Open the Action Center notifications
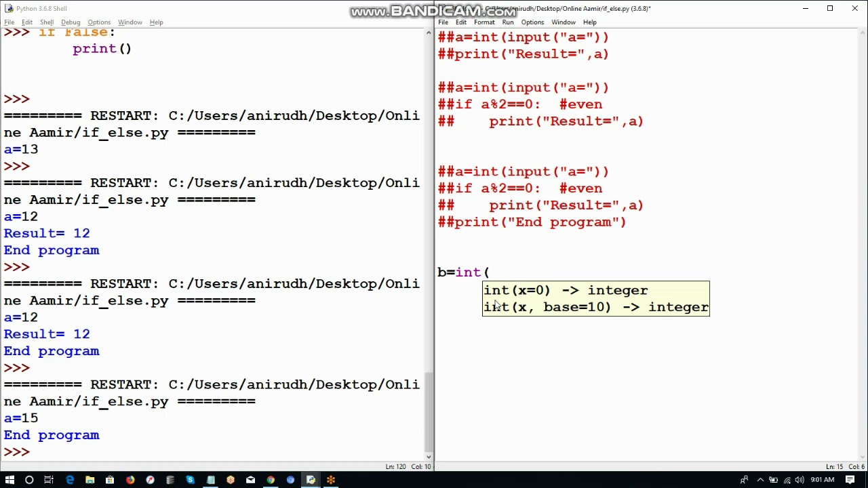The image size is (868, 488). point(850,480)
